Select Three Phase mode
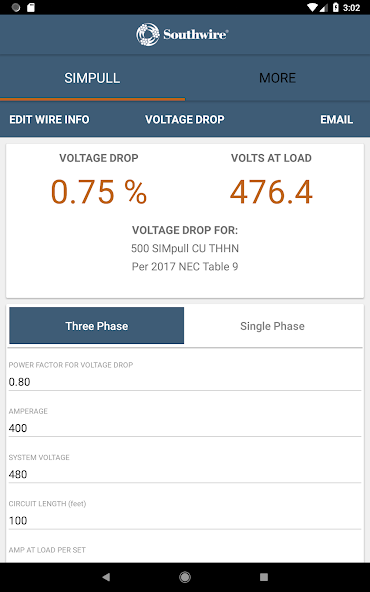370x592 pixels. [x=97, y=325]
